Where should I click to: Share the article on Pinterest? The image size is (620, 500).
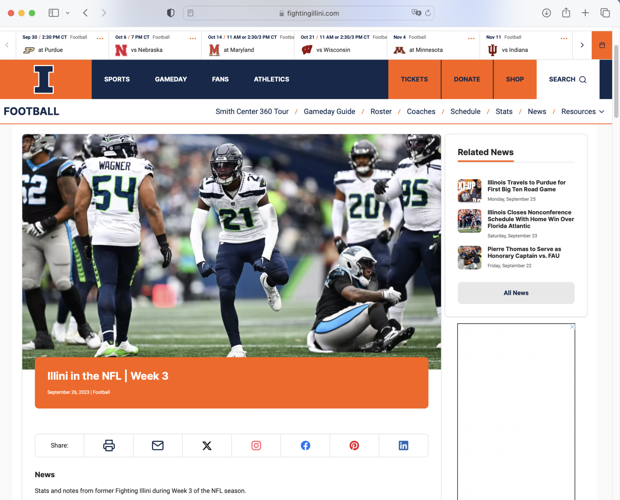(354, 445)
